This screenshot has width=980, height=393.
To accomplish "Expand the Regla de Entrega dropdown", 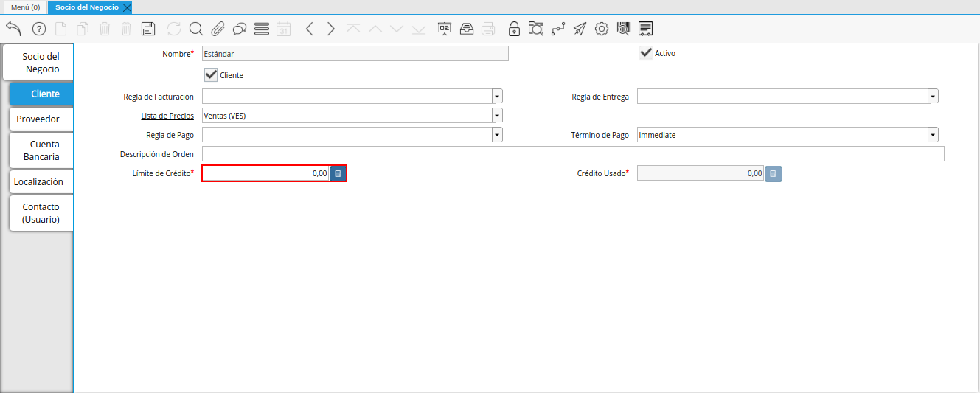I will pyautogui.click(x=934, y=97).
